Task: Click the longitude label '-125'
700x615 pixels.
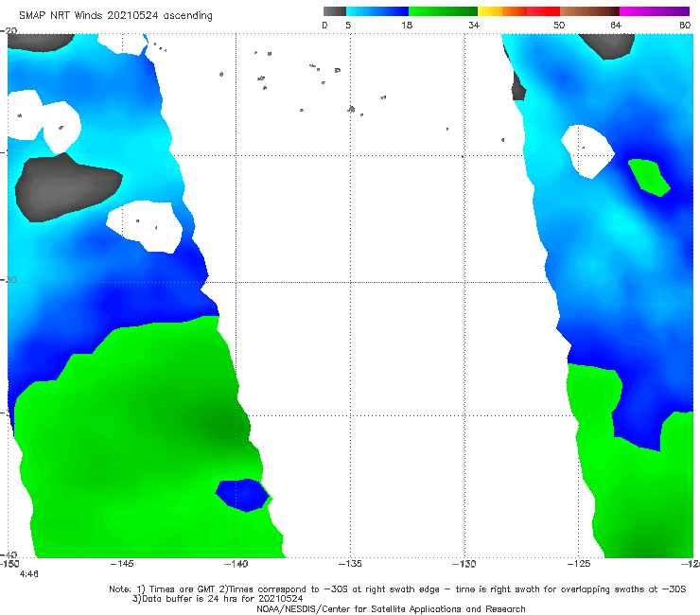Action: point(579,564)
